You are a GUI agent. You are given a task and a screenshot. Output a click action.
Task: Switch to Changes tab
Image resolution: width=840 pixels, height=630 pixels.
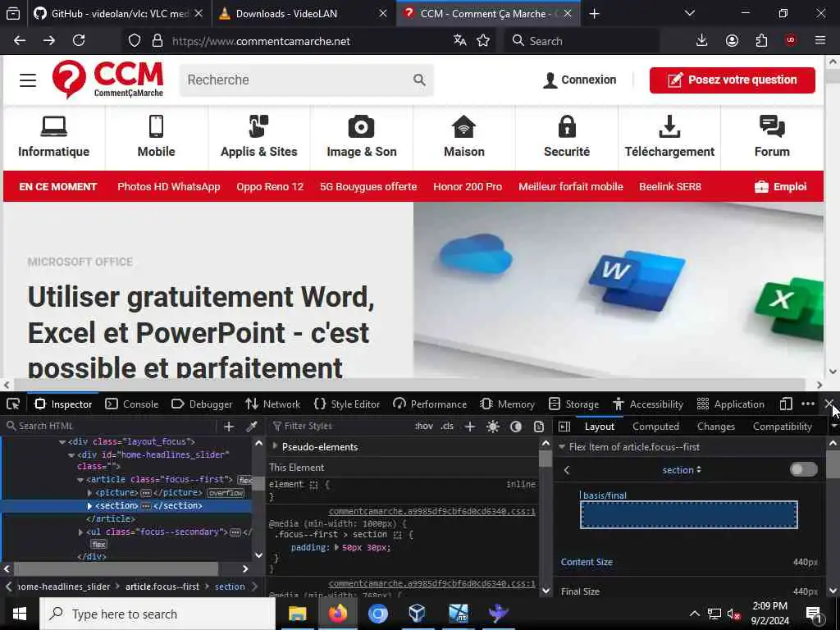tap(715, 427)
